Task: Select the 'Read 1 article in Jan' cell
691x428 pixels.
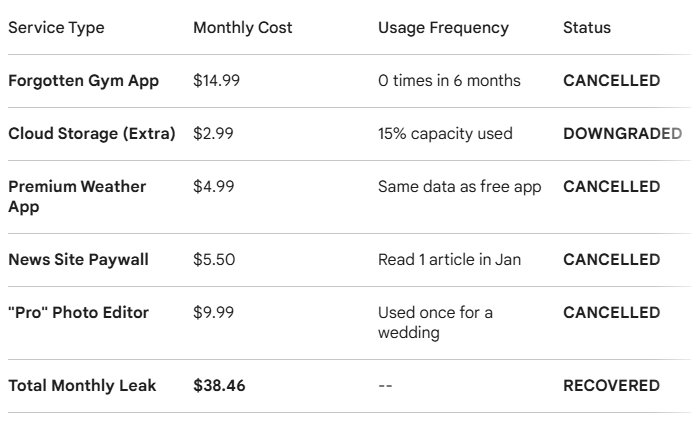Action: (449, 260)
